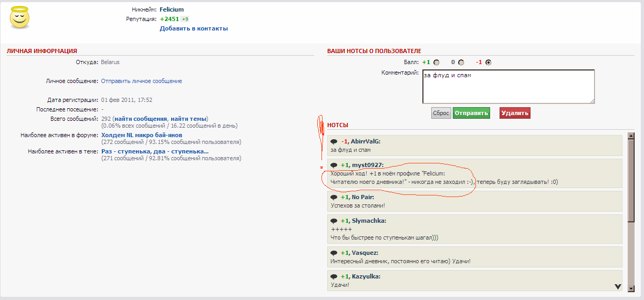Image resolution: width=644 pixels, height=300 pixels.
Task: Click speech bubble icon next to myst0927
Action: (x=334, y=165)
